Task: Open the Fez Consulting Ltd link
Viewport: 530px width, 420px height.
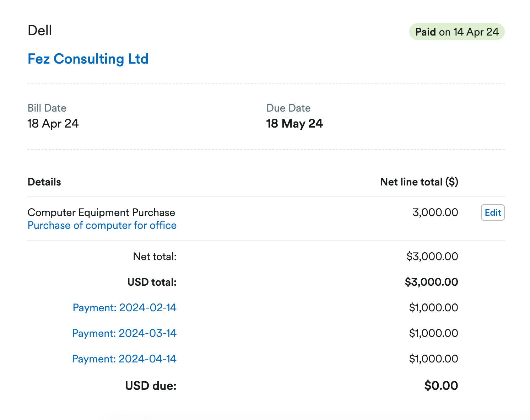Action: pyautogui.click(x=88, y=59)
